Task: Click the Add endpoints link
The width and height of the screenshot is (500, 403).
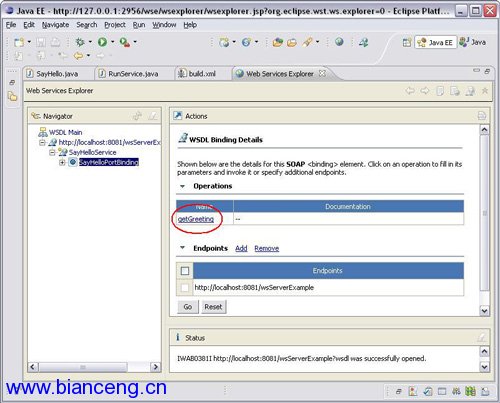Action: tap(241, 248)
